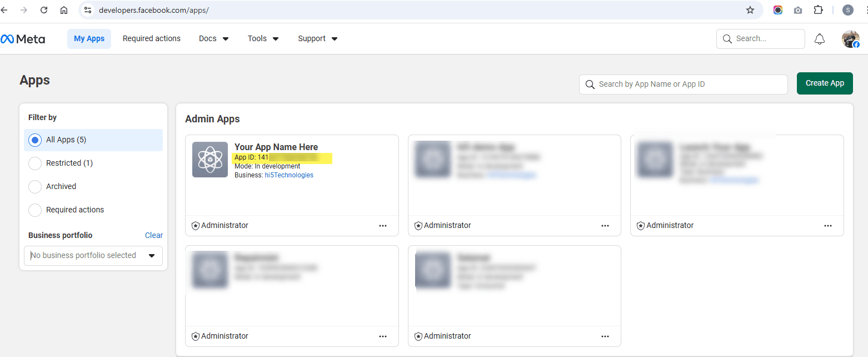Expand the Docs dropdown menu

click(x=213, y=39)
